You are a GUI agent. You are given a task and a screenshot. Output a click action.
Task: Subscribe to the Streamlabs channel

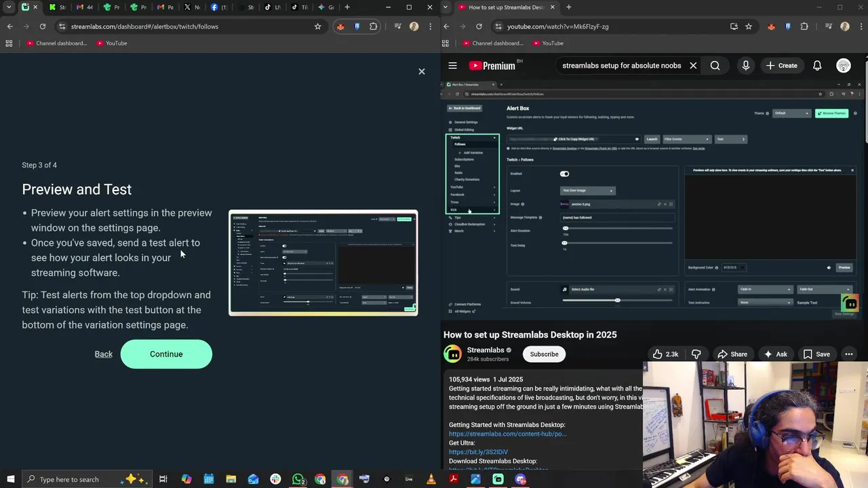[x=544, y=354]
